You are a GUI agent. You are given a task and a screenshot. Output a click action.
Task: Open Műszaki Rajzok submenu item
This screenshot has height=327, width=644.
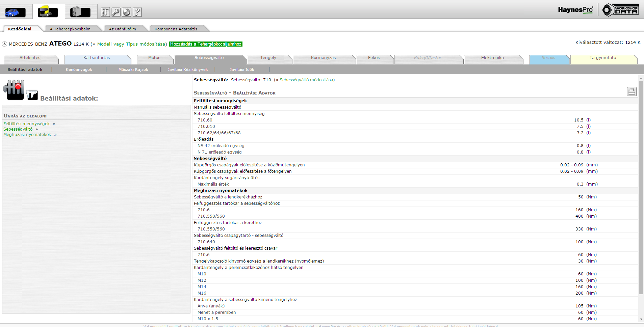[x=133, y=70]
